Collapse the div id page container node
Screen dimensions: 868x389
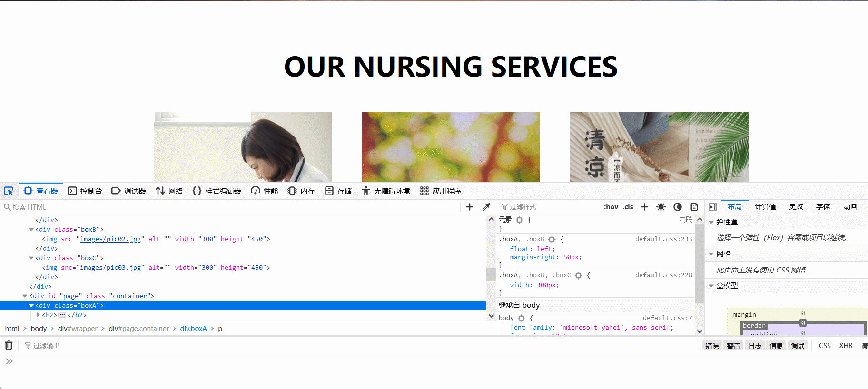tap(25, 296)
